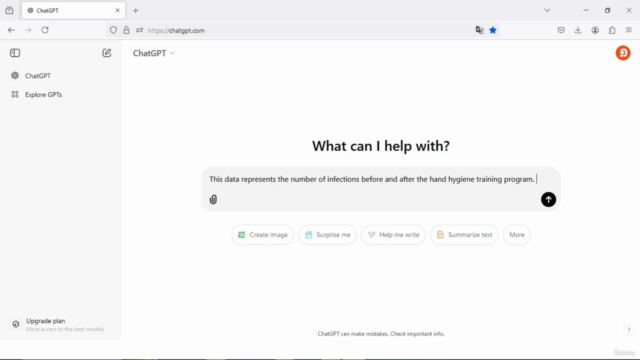640x360 pixels.
Task: Open the extensions puzzle icon
Action: point(612,30)
